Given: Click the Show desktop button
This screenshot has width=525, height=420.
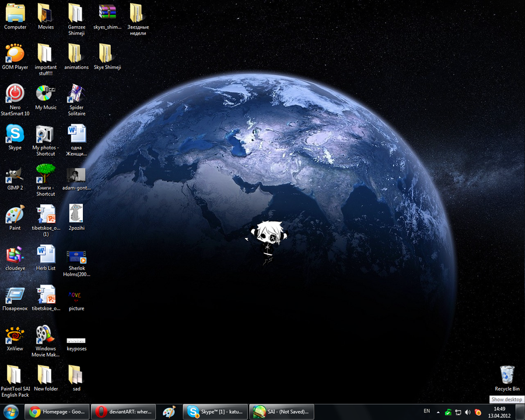Looking at the screenshot, I should tap(520, 412).
